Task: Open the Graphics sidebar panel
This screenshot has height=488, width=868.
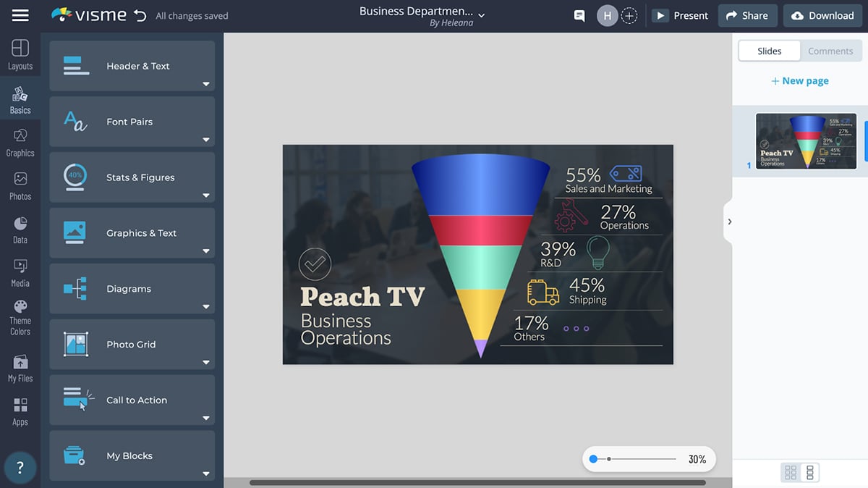Action: [x=20, y=143]
